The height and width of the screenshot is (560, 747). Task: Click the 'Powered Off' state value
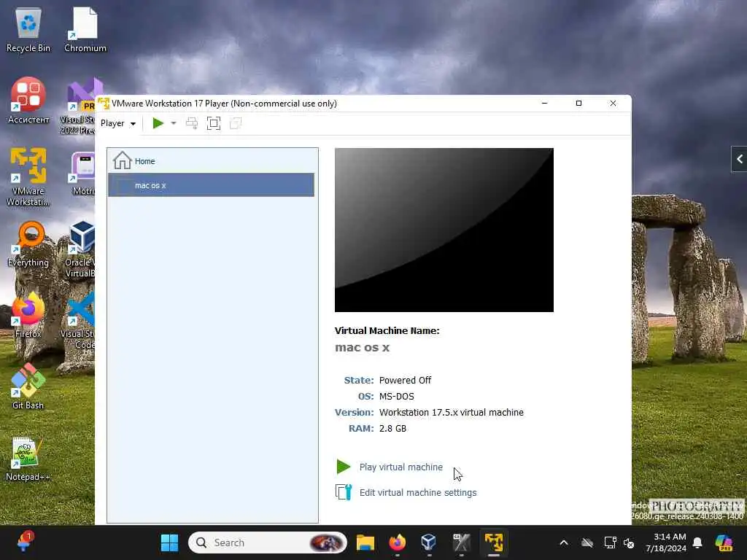tap(405, 380)
